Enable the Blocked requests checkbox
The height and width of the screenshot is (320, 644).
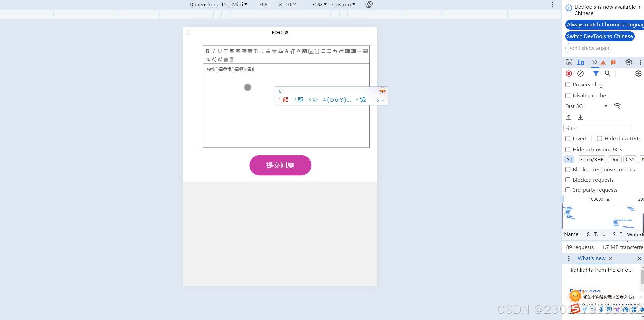[x=568, y=180]
